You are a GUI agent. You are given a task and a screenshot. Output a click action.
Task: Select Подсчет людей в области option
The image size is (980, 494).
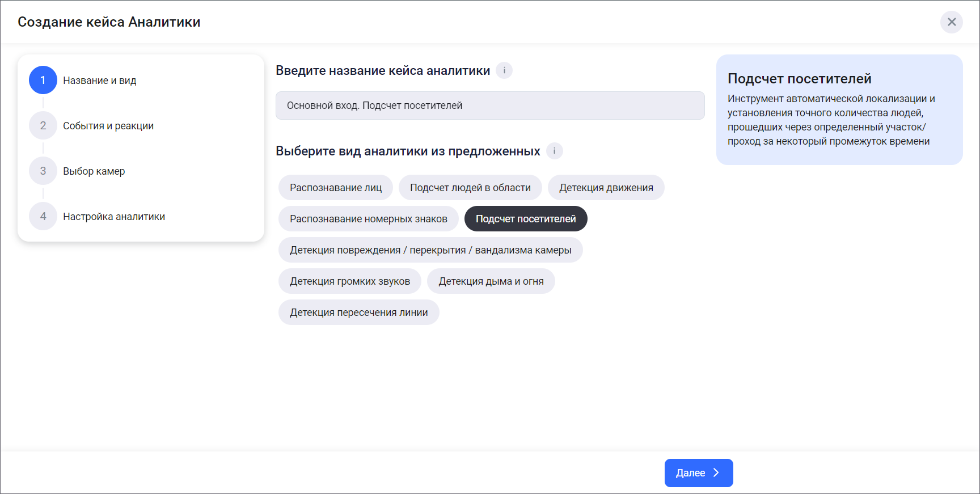[470, 188]
